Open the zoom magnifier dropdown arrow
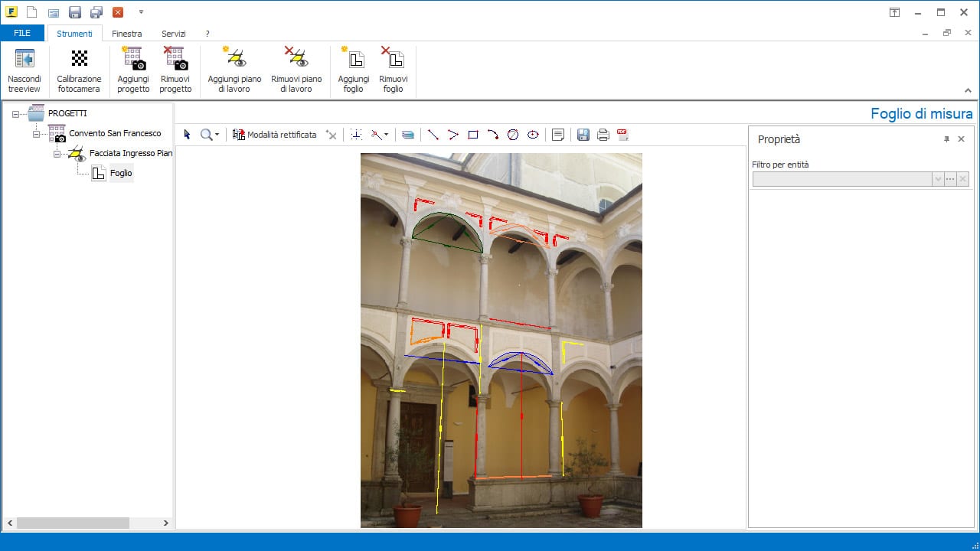The image size is (980, 551). (217, 135)
